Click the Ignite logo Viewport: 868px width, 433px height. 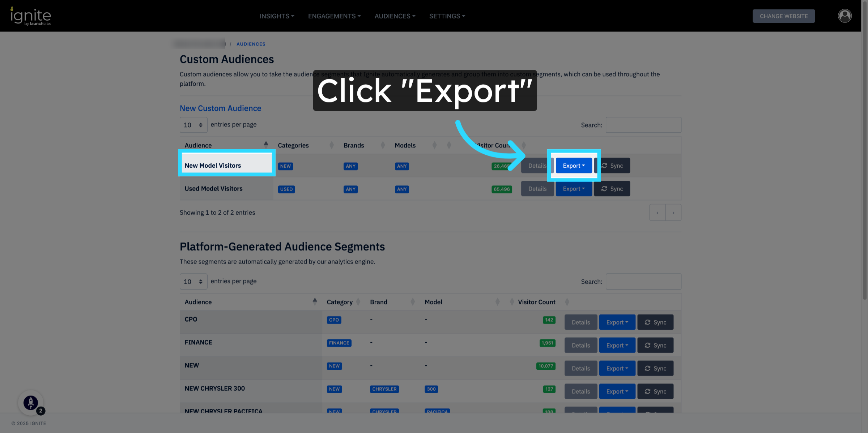click(31, 16)
